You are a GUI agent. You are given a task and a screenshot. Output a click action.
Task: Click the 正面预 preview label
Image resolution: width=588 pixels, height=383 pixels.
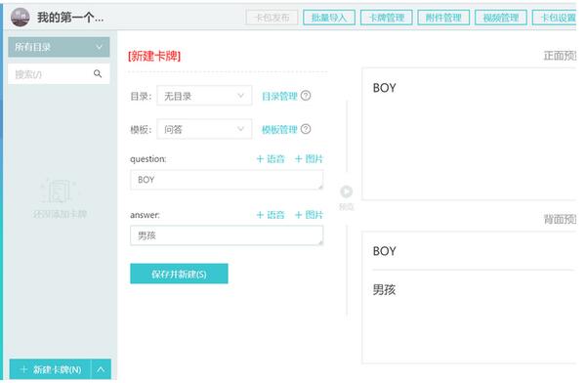[560, 56]
